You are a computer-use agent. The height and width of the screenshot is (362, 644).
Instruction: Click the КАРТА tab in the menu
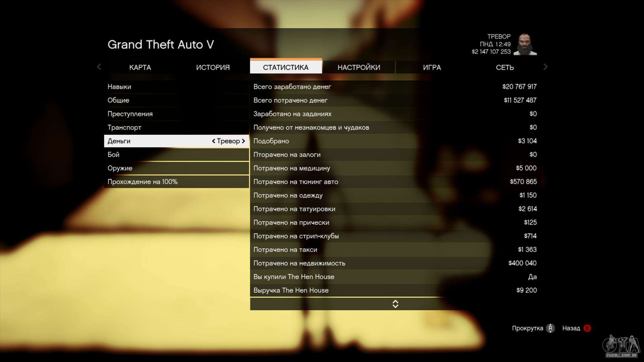(x=140, y=67)
